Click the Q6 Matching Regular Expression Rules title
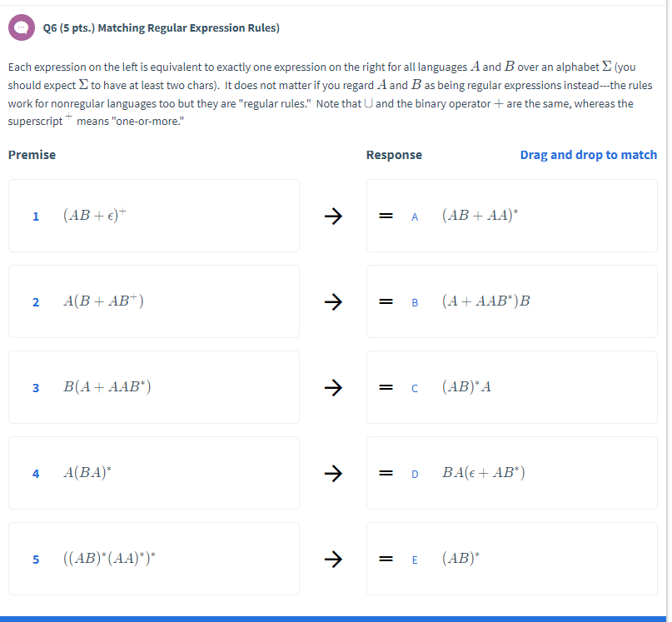Image resolution: width=672 pixels, height=622 pixels. click(x=161, y=28)
